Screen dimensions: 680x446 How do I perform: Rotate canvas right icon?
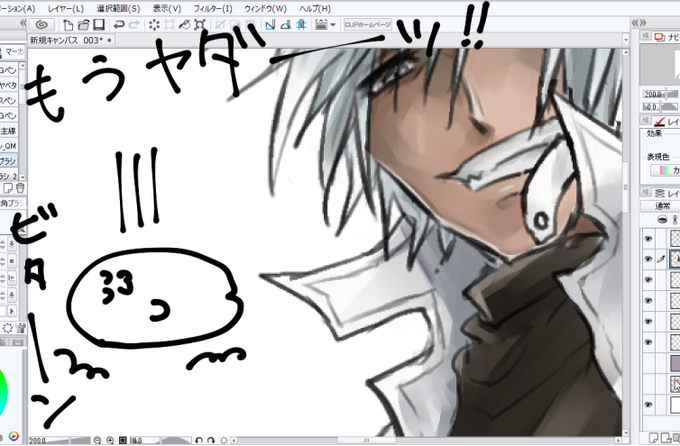coord(211,440)
